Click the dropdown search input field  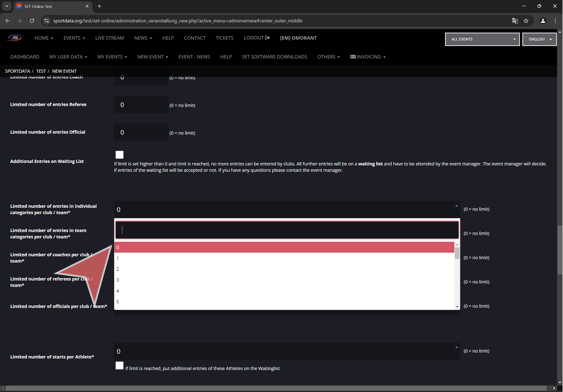(287, 230)
